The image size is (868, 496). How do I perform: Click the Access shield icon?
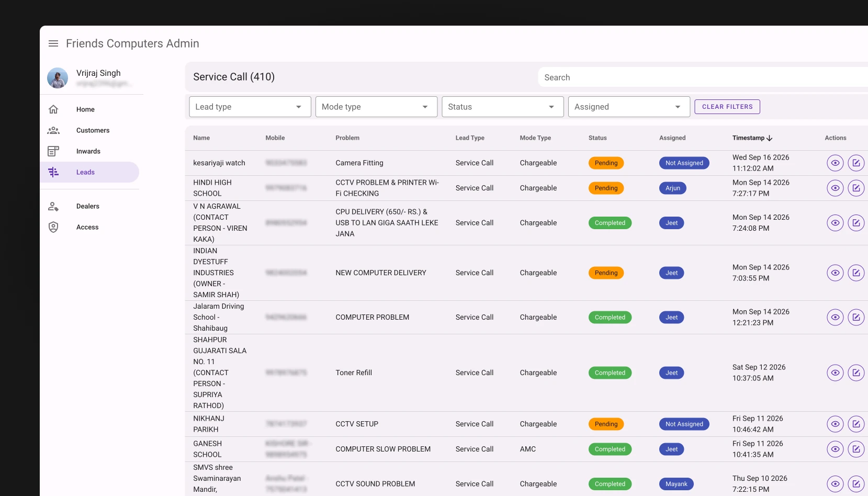click(x=53, y=227)
